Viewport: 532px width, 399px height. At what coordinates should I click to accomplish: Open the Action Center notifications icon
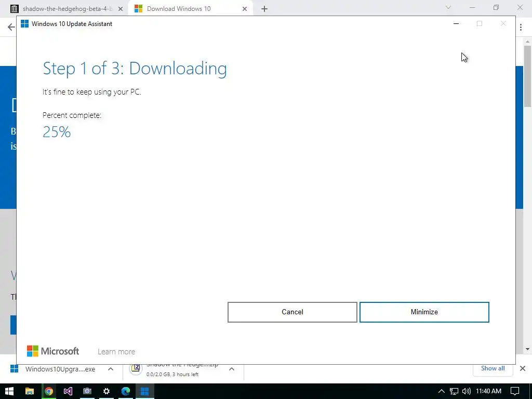pos(515,391)
